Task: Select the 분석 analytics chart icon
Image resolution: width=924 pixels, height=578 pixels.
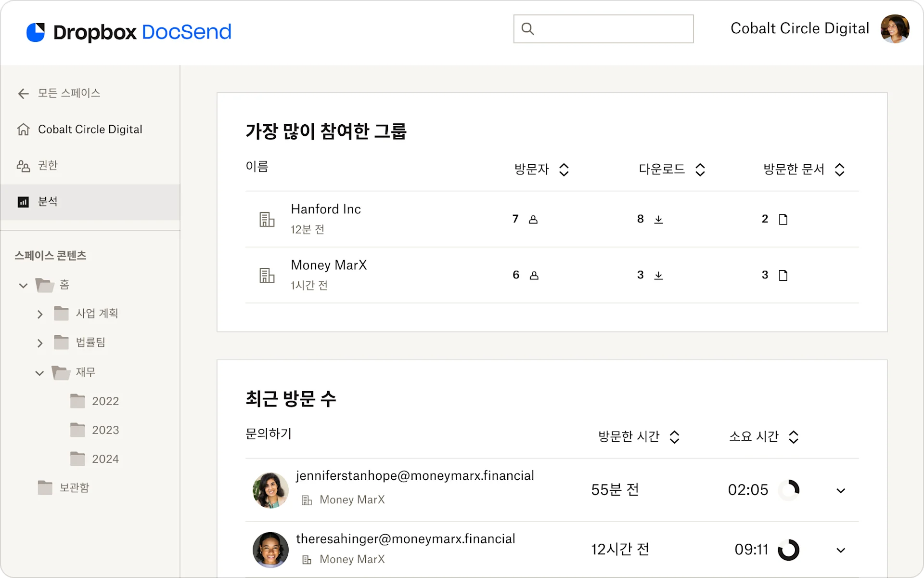Action: point(24,202)
